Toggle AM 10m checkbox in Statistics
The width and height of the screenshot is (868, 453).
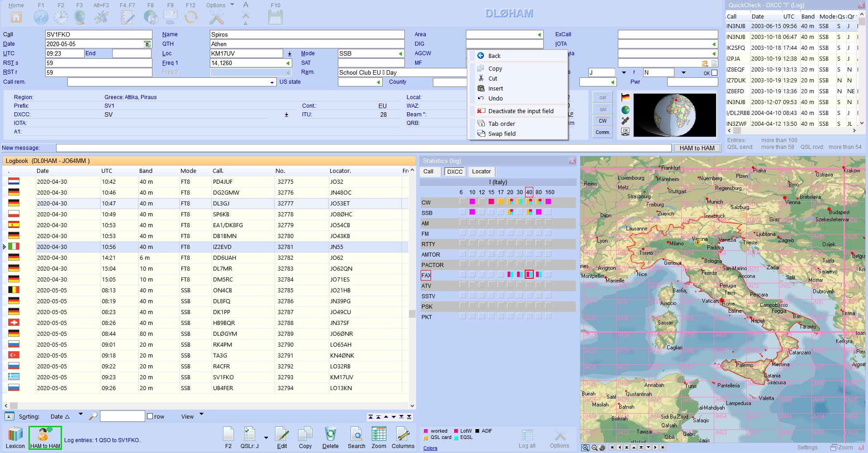(472, 222)
